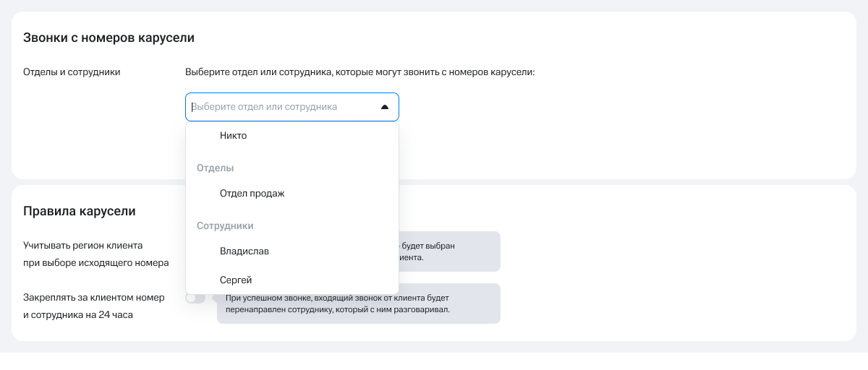
Task: Select employee Владислав
Action: [x=244, y=251]
